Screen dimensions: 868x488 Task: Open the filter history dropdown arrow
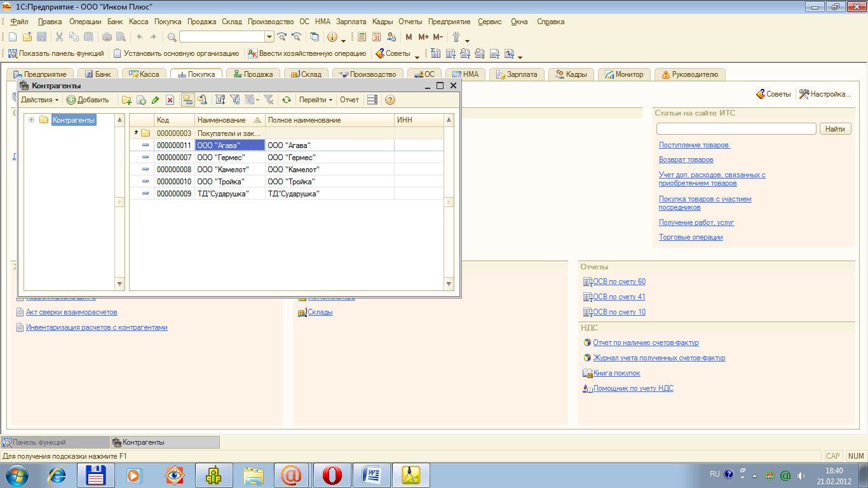click(257, 100)
